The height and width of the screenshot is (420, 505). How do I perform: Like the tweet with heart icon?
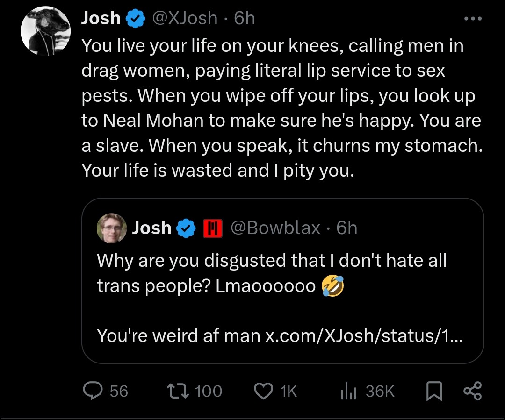(x=262, y=391)
